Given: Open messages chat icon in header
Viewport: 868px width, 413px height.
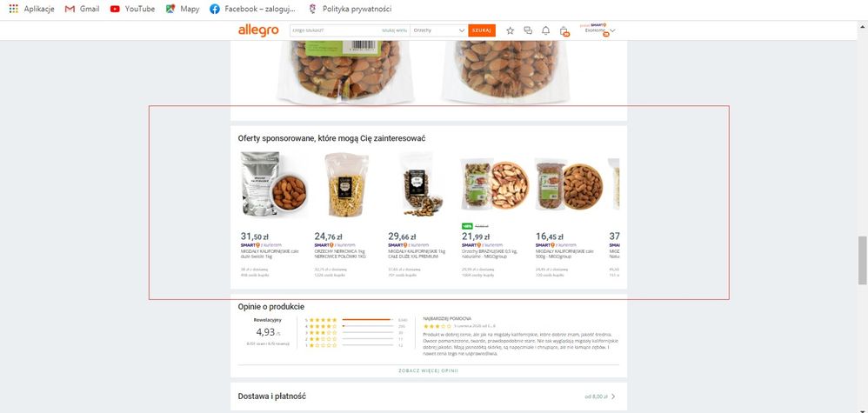Looking at the screenshot, I should (528, 30).
